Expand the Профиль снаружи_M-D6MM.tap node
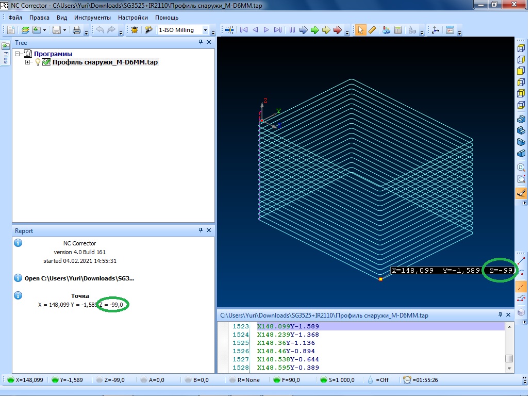 click(x=28, y=62)
